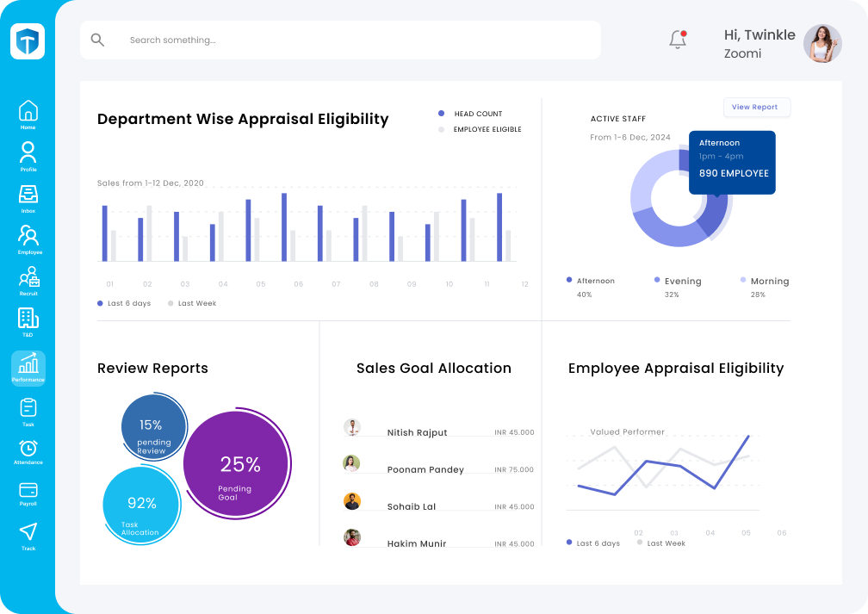The width and height of the screenshot is (868, 614).
Task: Click From 1-6 Dec, 2024 date text
Action: click(630, 137)
